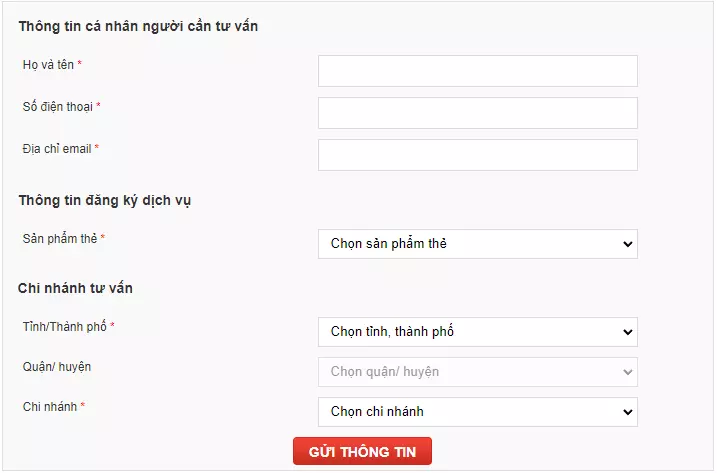The width and height of the screenshot is (717, 473).
Task: Click the Địa chỉ email label
Action: point(57,149)
